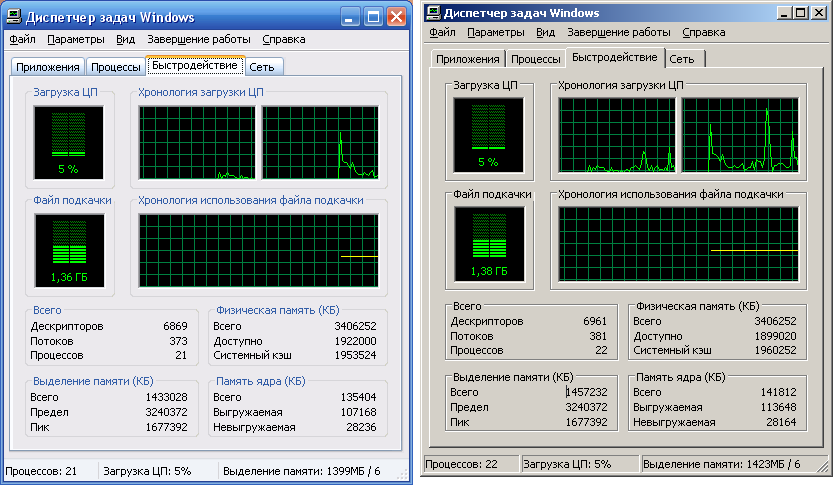
Task: Select Быстродействие tab in right window
Action: (615, 57)
